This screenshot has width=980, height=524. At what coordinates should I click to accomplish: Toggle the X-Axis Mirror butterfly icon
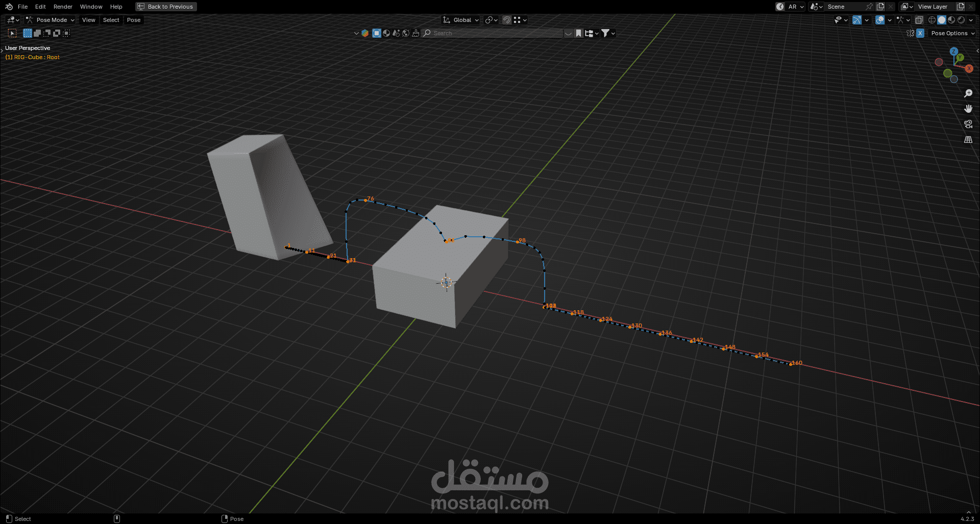tap(910, 33)
